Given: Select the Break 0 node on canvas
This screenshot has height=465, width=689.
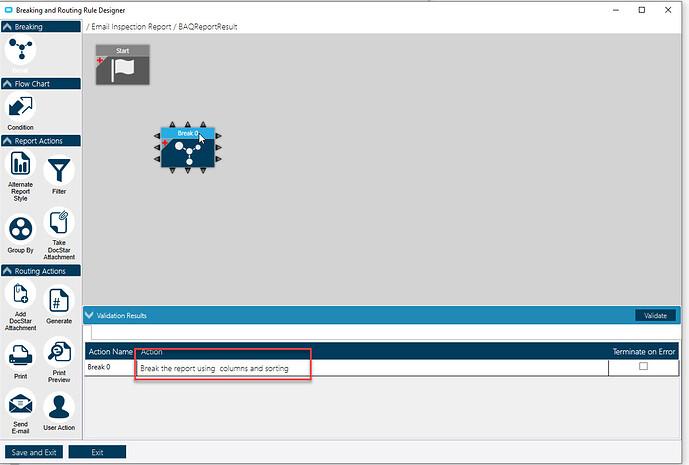Looking at the screenshot, I should [x=188, y=148].
